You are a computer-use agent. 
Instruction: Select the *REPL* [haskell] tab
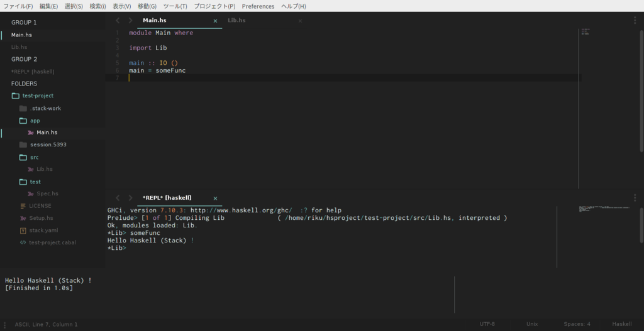179,198
